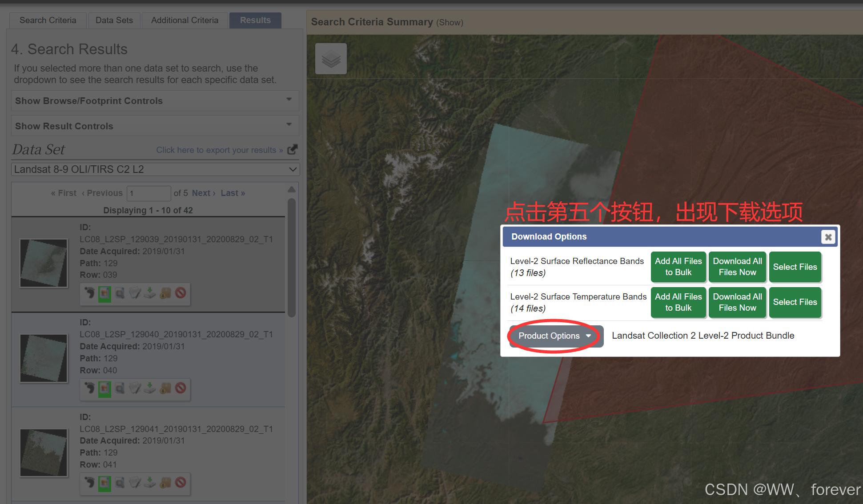Open the map layers icon
The width and height of the screenshot is (863, 504).
pos(331,59)
